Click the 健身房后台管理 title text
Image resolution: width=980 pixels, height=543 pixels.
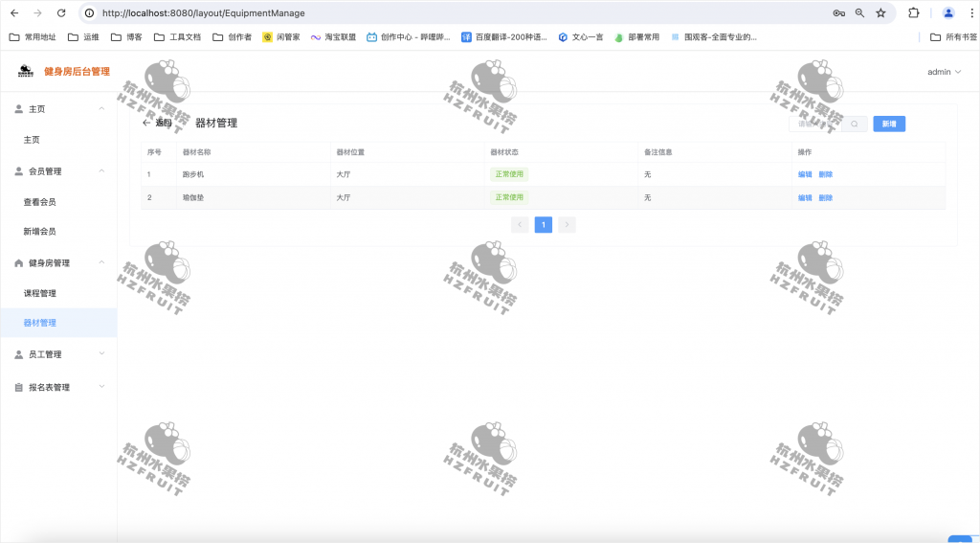(77, 71)
